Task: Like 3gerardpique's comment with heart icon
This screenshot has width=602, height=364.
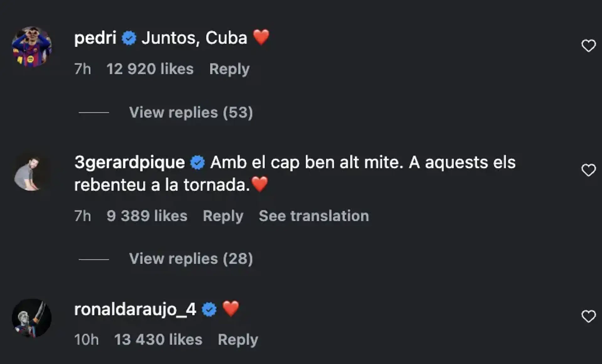Action: coord(588,170)
